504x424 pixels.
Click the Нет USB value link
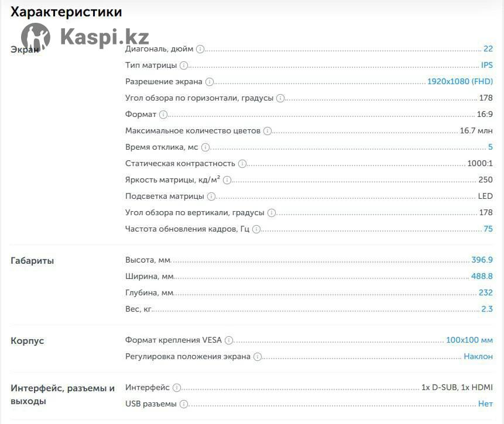click(485, 404)
